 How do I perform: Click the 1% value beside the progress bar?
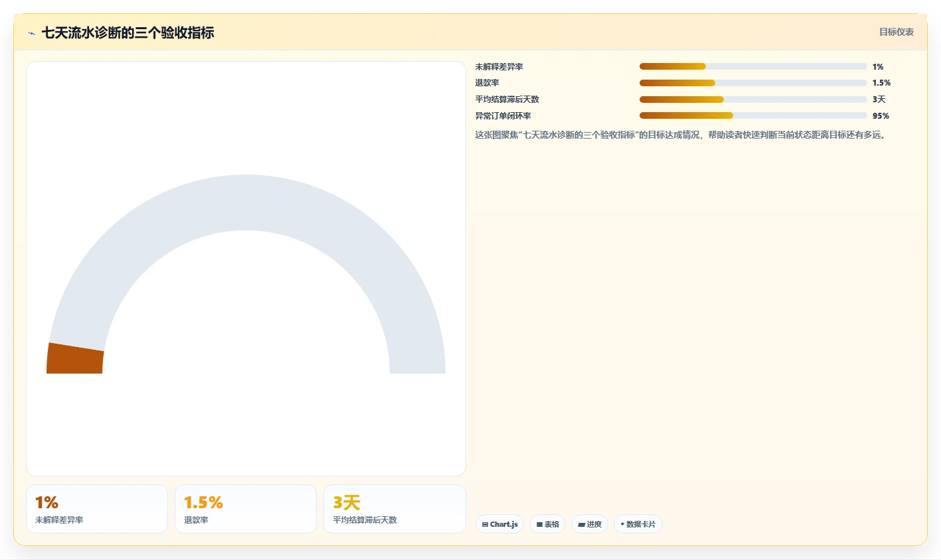(x=878, y=67)
